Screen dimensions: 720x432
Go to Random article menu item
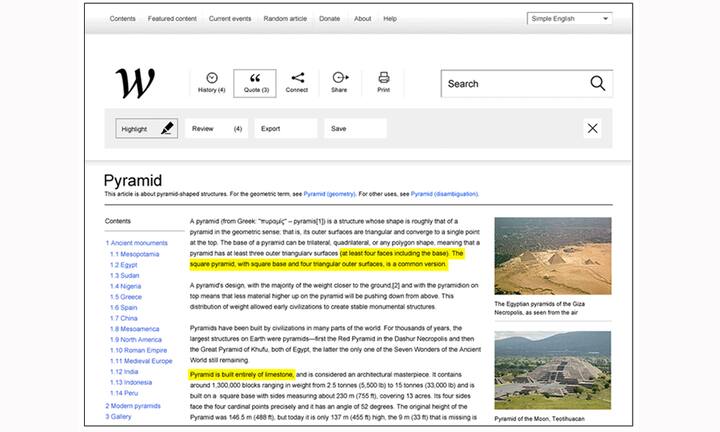[286, 19]
